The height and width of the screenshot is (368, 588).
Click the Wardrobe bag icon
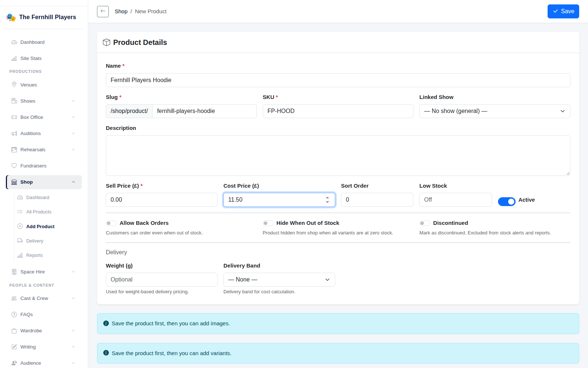(14, 331)
